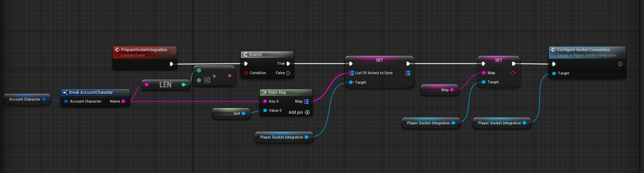The image size is (644, 173).
Task: Click the Account Character variable output pin
Action: (44, 99)
